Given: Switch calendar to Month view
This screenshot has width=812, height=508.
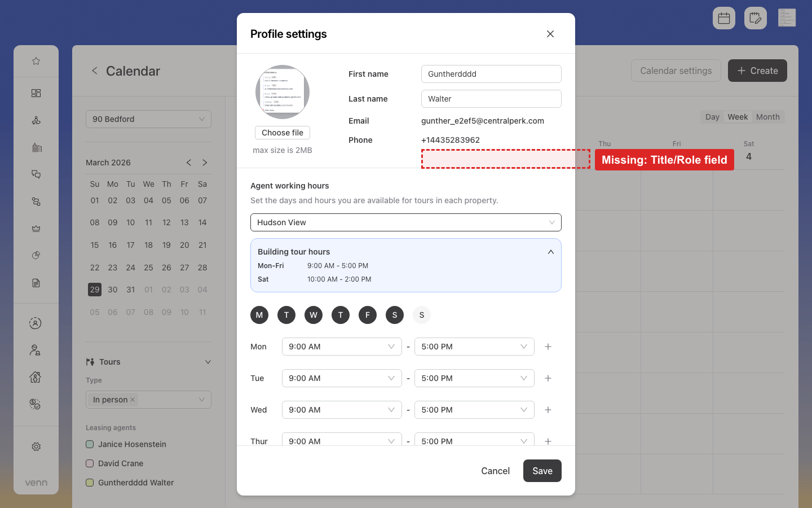Looking at the screenshot, I should point(768,117).
